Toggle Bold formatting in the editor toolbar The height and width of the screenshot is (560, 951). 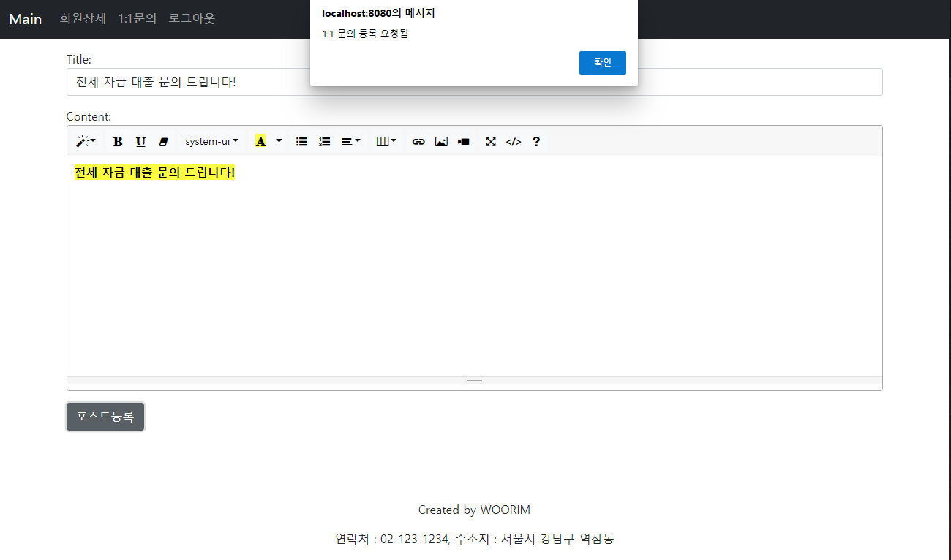(x=118, y=142)
